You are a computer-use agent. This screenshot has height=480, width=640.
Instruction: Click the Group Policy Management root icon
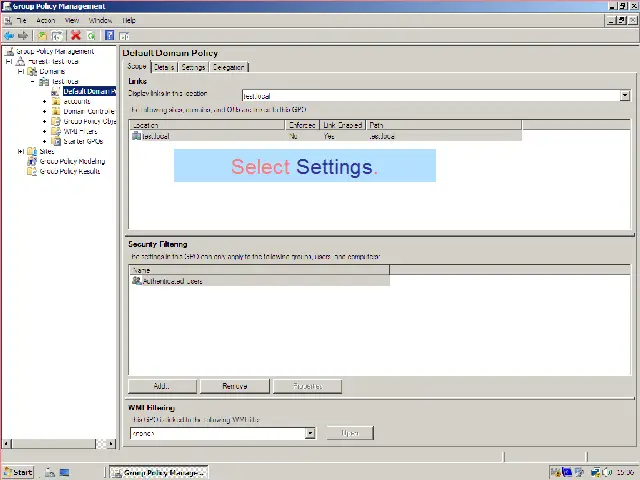10,51
